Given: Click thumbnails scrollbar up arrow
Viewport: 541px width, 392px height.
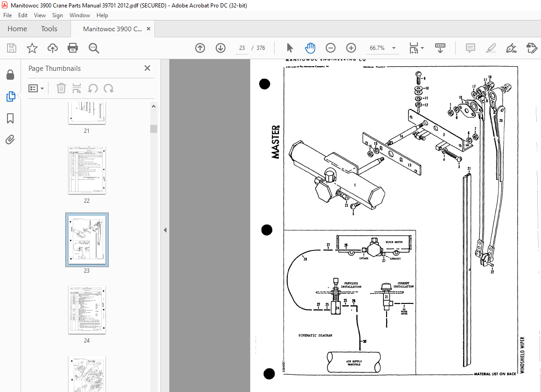Looking at the screenshot, I should click(153, 106).
